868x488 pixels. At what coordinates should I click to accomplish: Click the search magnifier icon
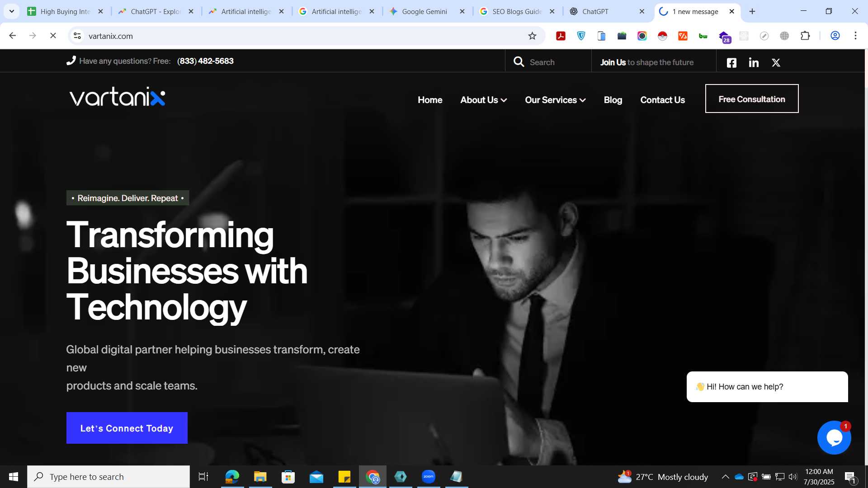coord(519,62)
